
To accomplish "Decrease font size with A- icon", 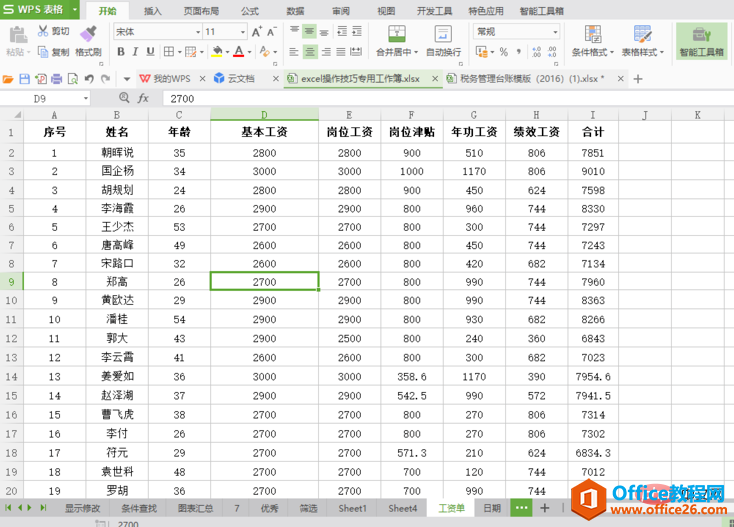I will pos(272,32).
